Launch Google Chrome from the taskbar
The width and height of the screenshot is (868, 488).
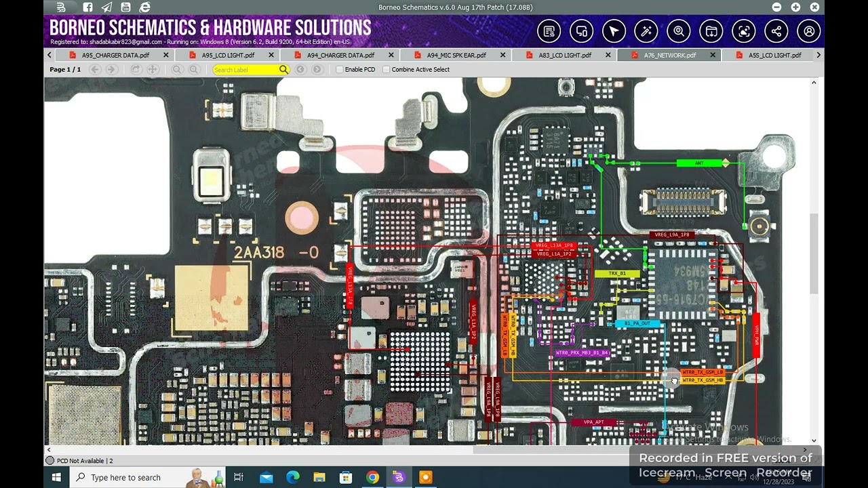pyautogui.click(x=372, y=477)
